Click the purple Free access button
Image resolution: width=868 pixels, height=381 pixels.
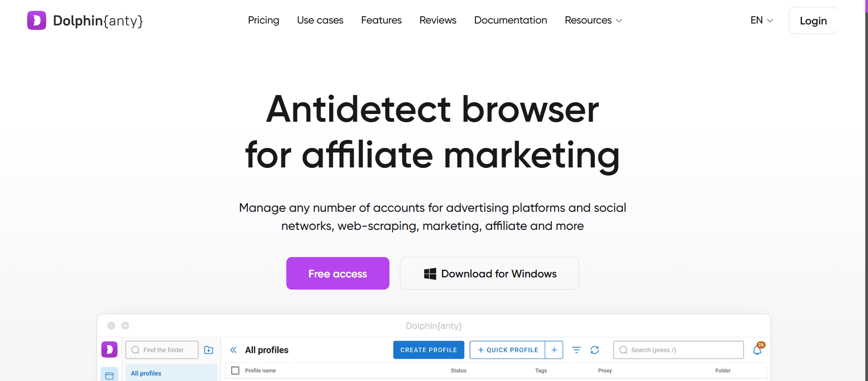click(x=338, y=273)
